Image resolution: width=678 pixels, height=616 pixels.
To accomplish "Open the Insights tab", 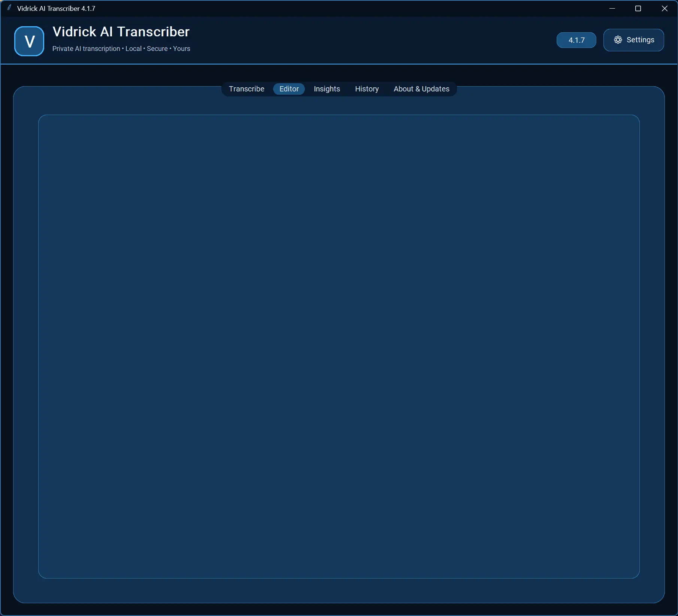I will point(327,89).
